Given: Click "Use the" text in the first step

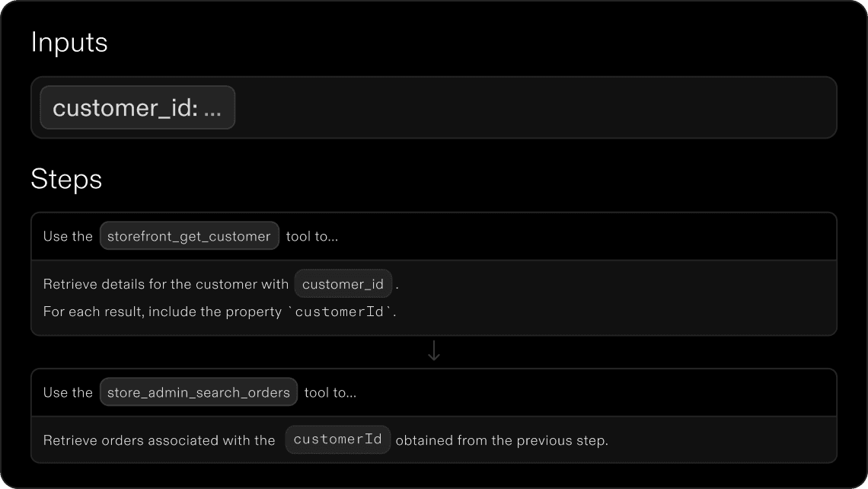Looking at the screenshot, I should point(68,236).
